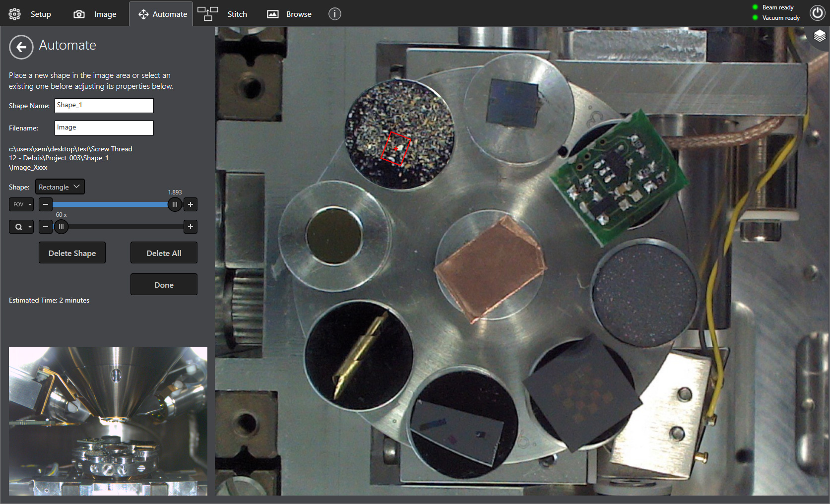Toggle the layers overlay icon on the image
This screenshot has width=830, height=504.
point(819,36)
